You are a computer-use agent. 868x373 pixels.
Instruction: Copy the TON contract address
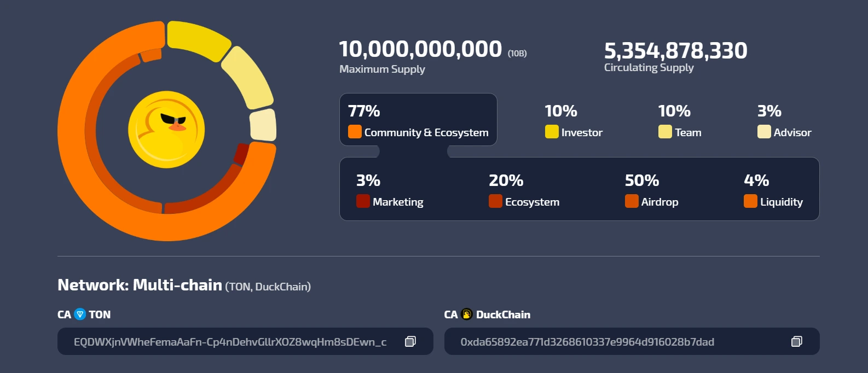(x=410, y=341)
